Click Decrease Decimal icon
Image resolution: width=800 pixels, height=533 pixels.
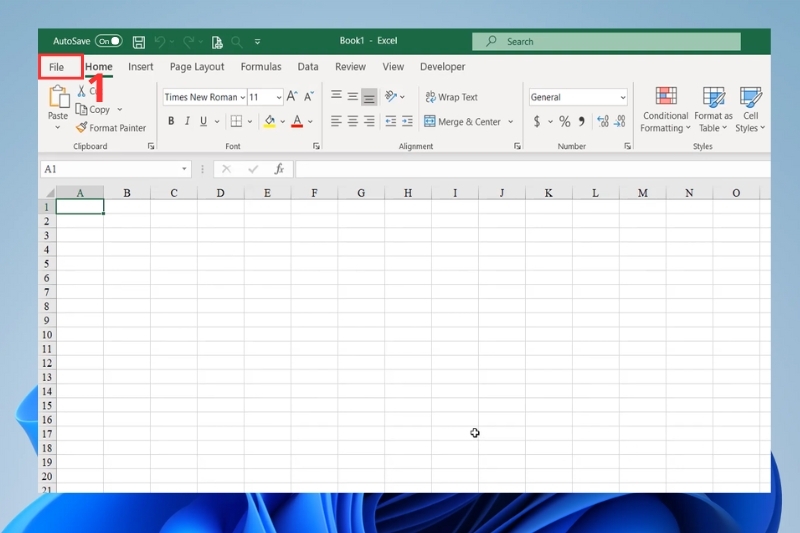click(x=620, y=121)
